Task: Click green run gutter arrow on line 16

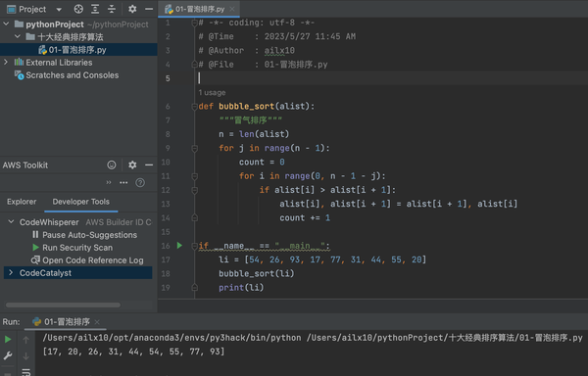Action: point(179,246)
